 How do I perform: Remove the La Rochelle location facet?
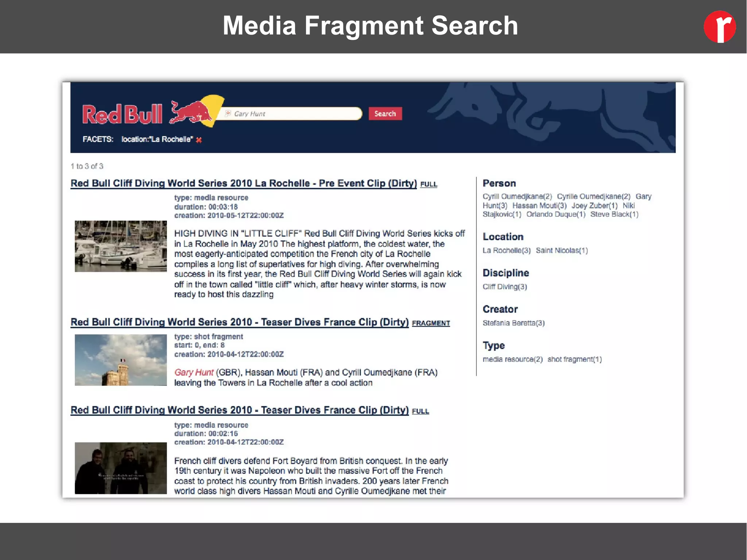point(199,140)
